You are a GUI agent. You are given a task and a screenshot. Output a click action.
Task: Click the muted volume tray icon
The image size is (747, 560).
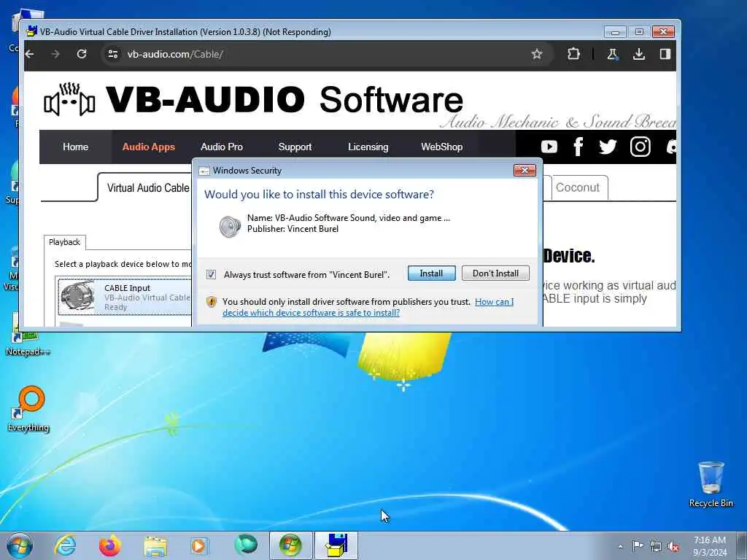click(673, 546)
